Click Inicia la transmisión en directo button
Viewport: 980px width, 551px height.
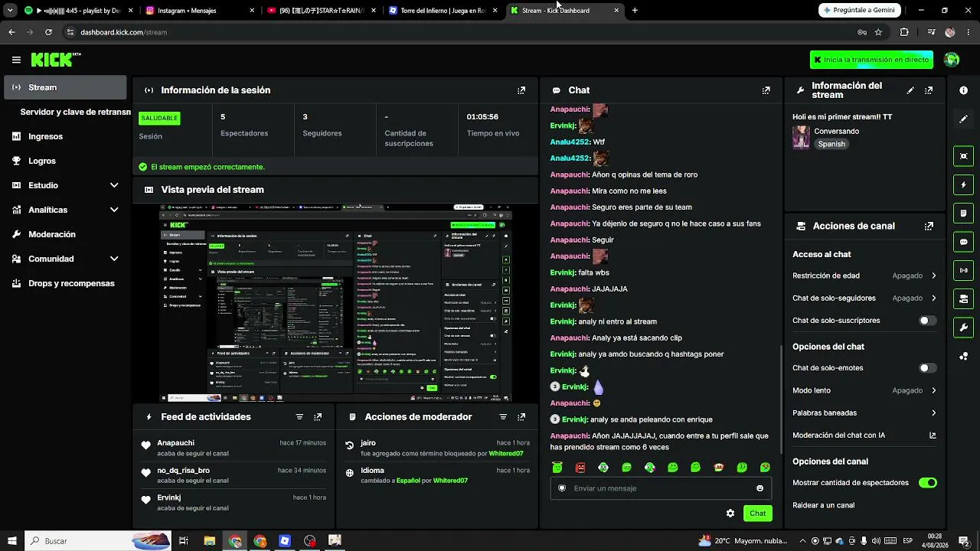872,60
